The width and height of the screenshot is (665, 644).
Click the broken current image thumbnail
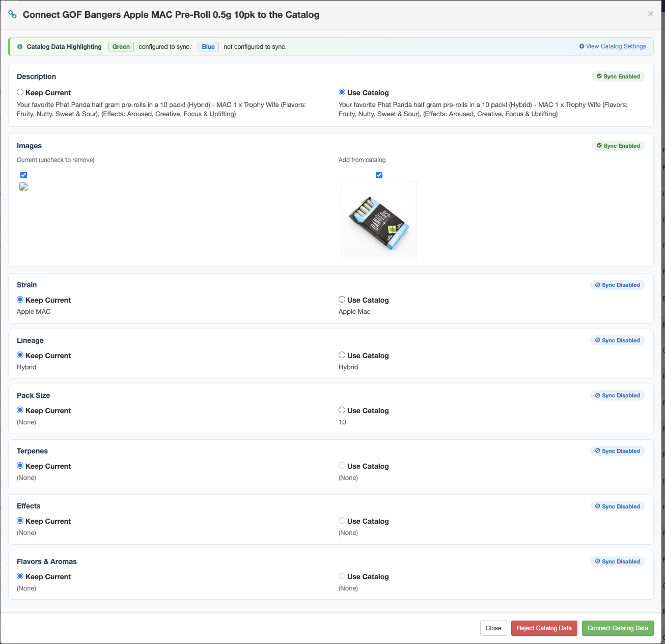pyautogui.click(x=23, y=186)
